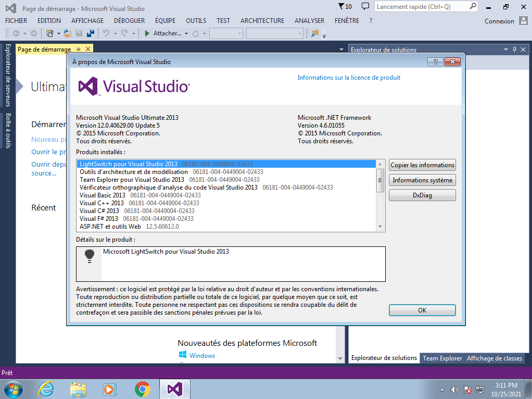Click the Windows link under Nouveautés
This screenshot has height=399, width=532.
(x=202, y=356)
